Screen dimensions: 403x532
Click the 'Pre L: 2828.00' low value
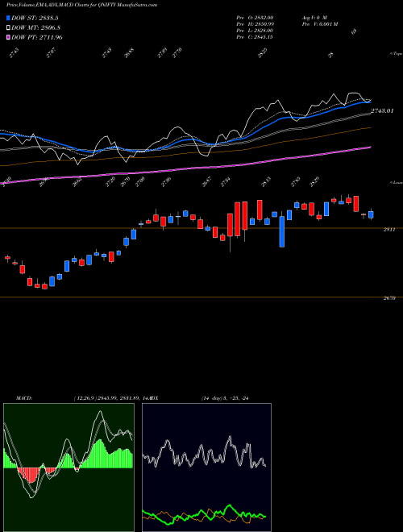pos(255,31)
